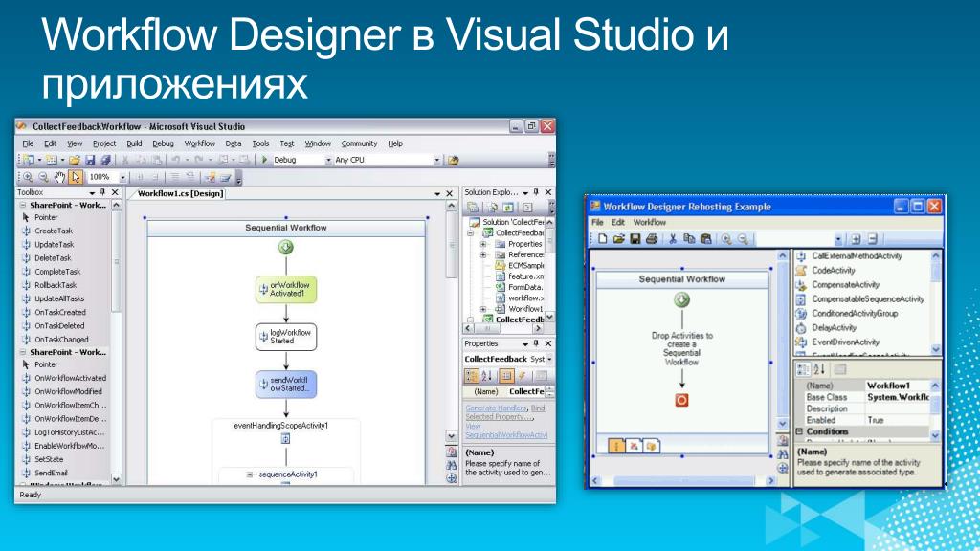This screenshot has width=980, height=551.
Task: Open File menu in Rehosting Example
Action: (x=597, y=222)
